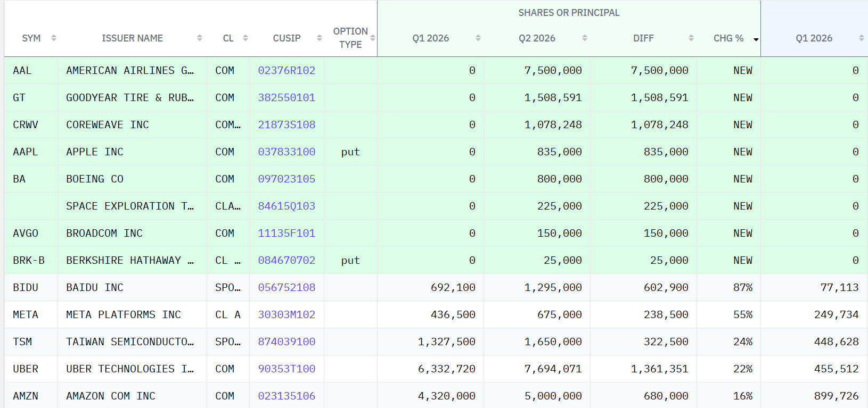The image size is (868, 408).
Task: Click the BAIDU INC issuer name
Action: (95, 287)
